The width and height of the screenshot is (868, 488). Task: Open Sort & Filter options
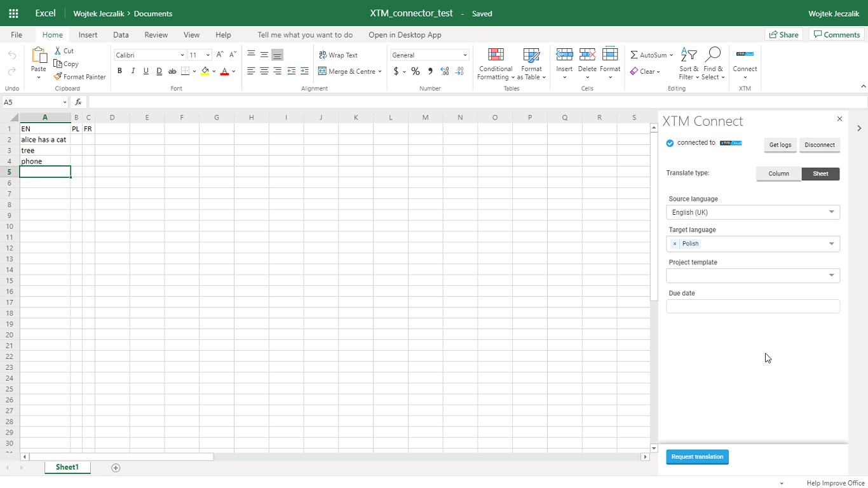tap(689, 64)
